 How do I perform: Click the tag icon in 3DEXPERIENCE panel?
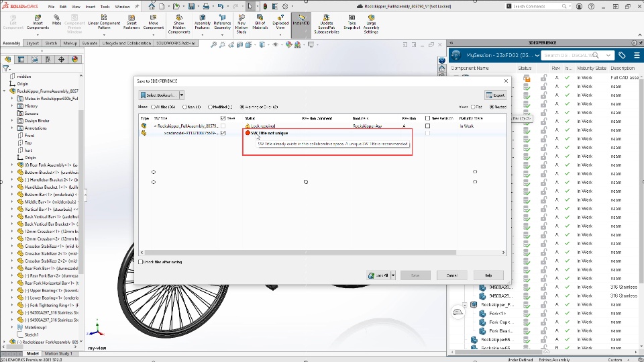(622, 55)
